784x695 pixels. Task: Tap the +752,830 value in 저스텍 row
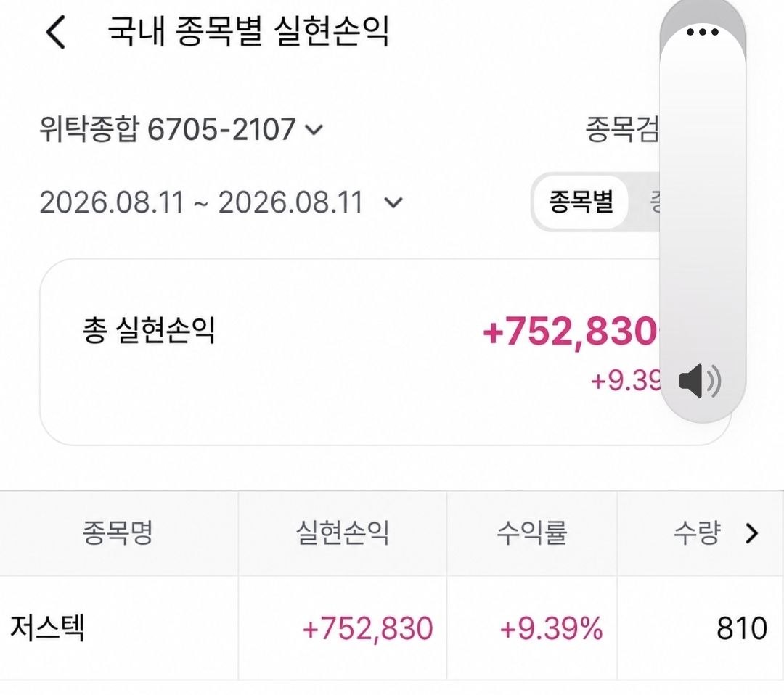point(367,628)
